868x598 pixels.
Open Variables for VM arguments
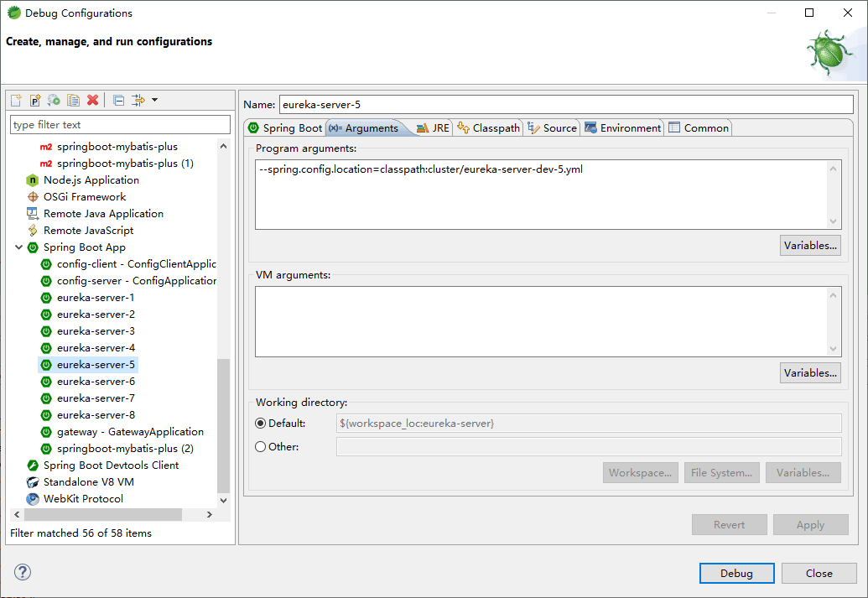tap(810, 373)
